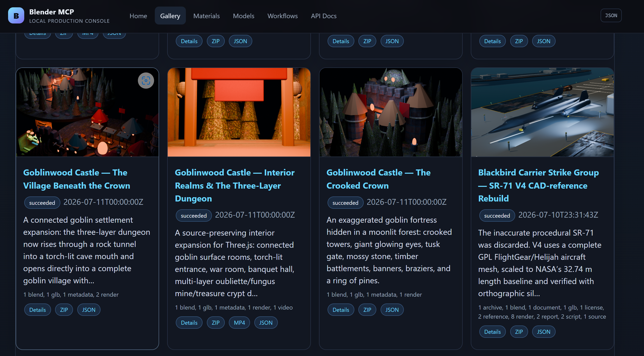Go to the Materials page
644x356 pixels.
tap(207, 16)
